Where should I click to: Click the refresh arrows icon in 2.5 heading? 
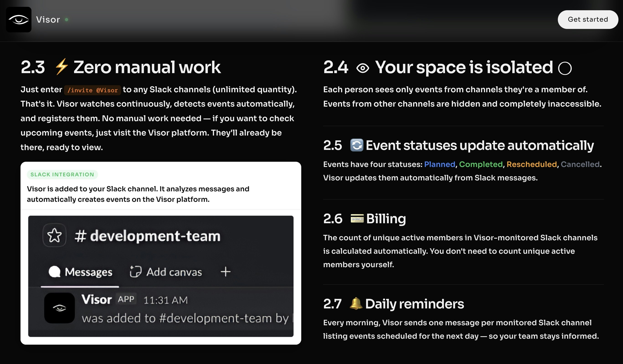point(357,145)
